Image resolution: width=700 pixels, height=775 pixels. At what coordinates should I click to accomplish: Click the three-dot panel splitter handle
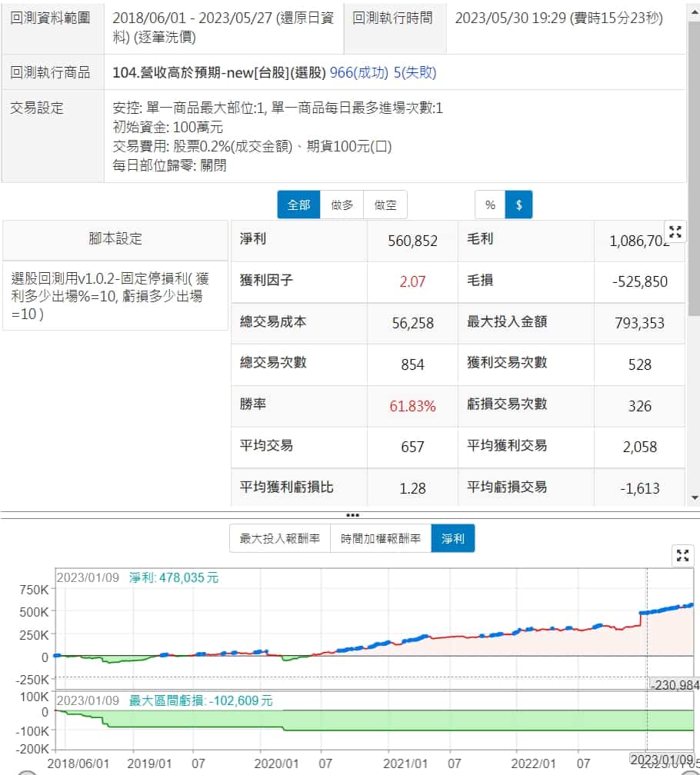351,514
